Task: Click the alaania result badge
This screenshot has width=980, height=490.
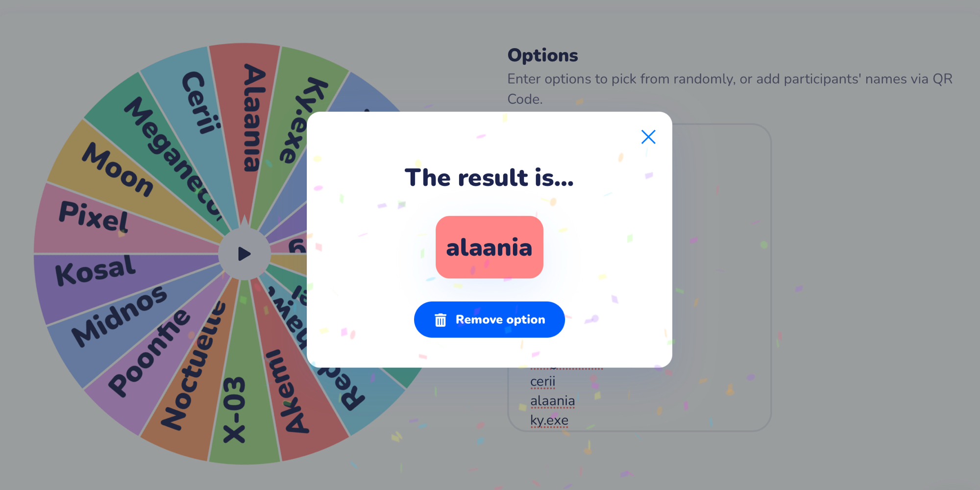Action: click(x=489, y=247)
